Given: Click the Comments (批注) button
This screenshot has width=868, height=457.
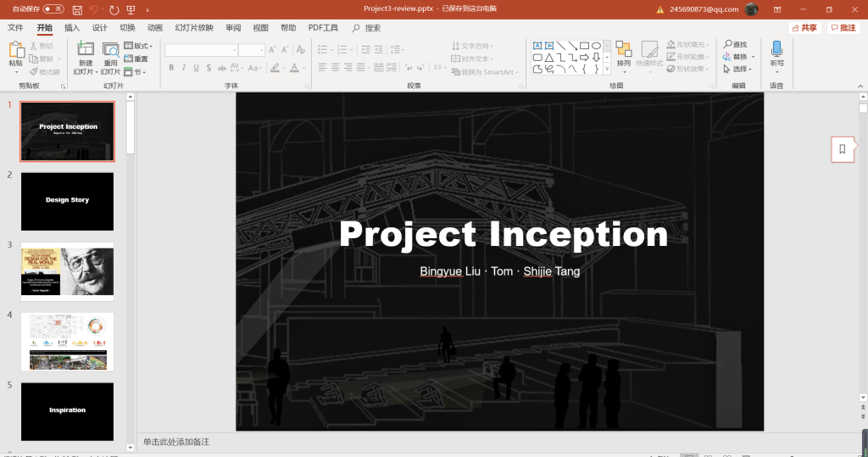Looking at the screenshot, I should pyautogui.click(x=843, y=28).
